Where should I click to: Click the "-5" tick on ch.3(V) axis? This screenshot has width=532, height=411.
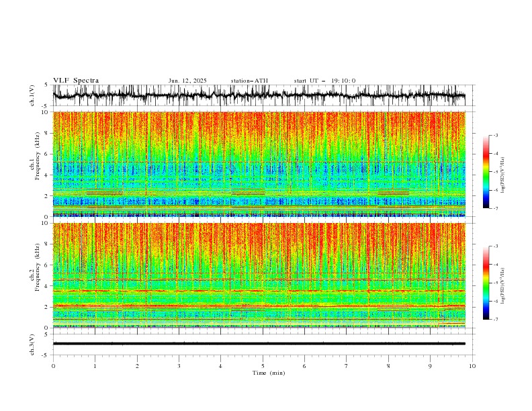pyautogui.click(x=46, y=355)
